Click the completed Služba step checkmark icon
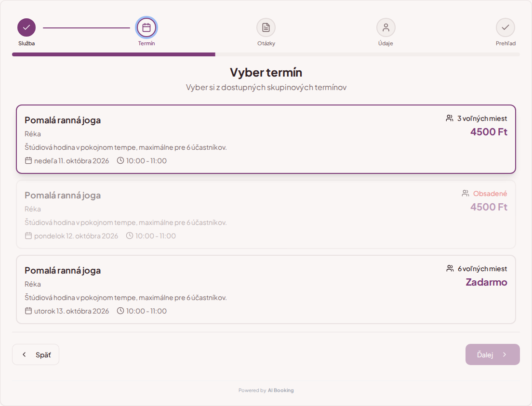 (x=27, y=27)
